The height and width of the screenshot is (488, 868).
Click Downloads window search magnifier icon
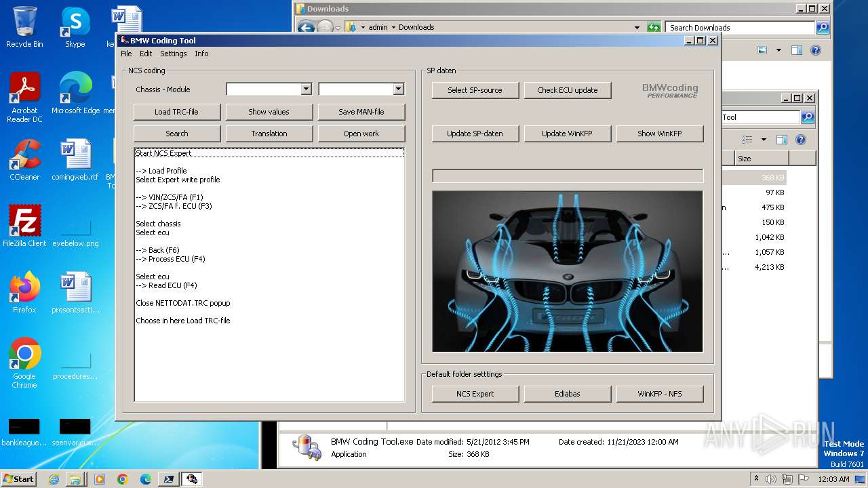tap(823, 28)
